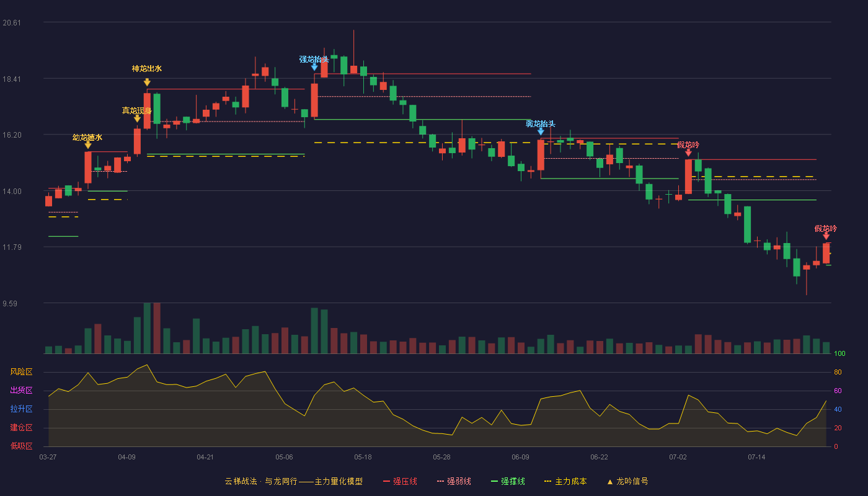Select the 18.41 price axis label

(x=11, y=79)
